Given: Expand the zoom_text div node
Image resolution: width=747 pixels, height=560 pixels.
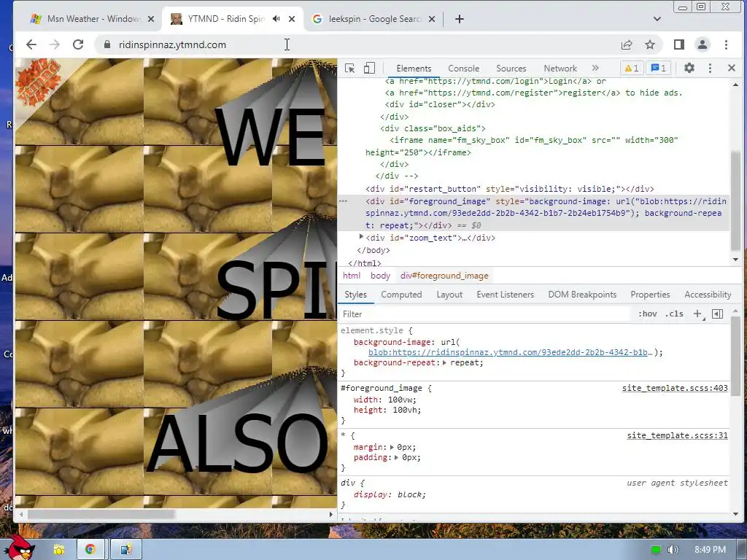Looking at the screenshot, I should point(361,237).
